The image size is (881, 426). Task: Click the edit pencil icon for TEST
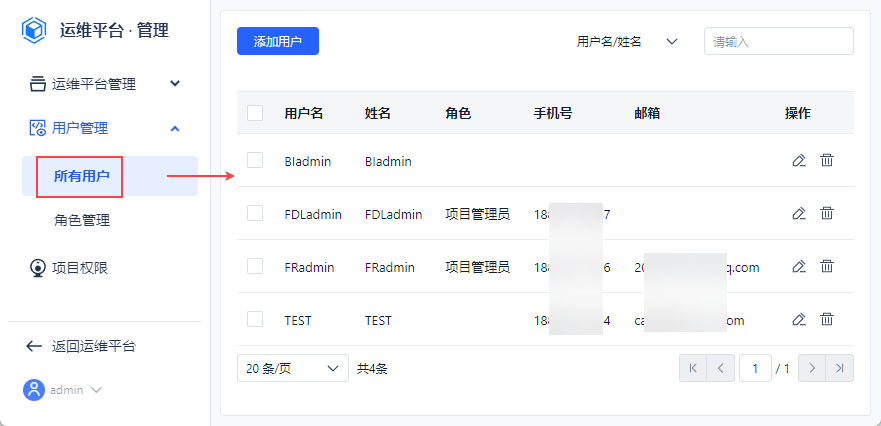click(x=798, y=319)
